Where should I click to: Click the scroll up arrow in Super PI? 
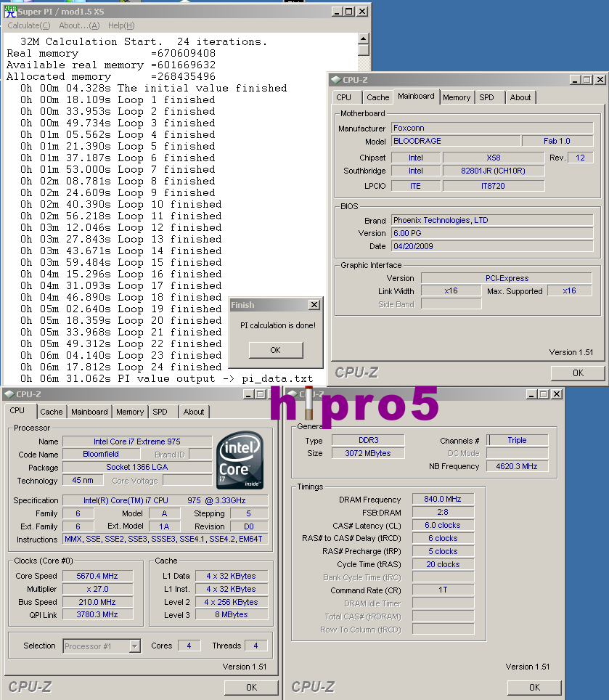363,38
